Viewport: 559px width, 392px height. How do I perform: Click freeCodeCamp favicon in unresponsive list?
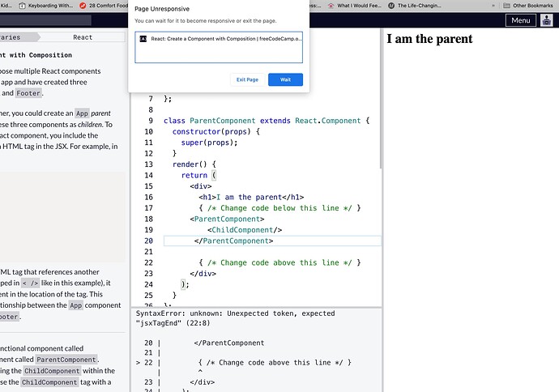click(143, 39)
